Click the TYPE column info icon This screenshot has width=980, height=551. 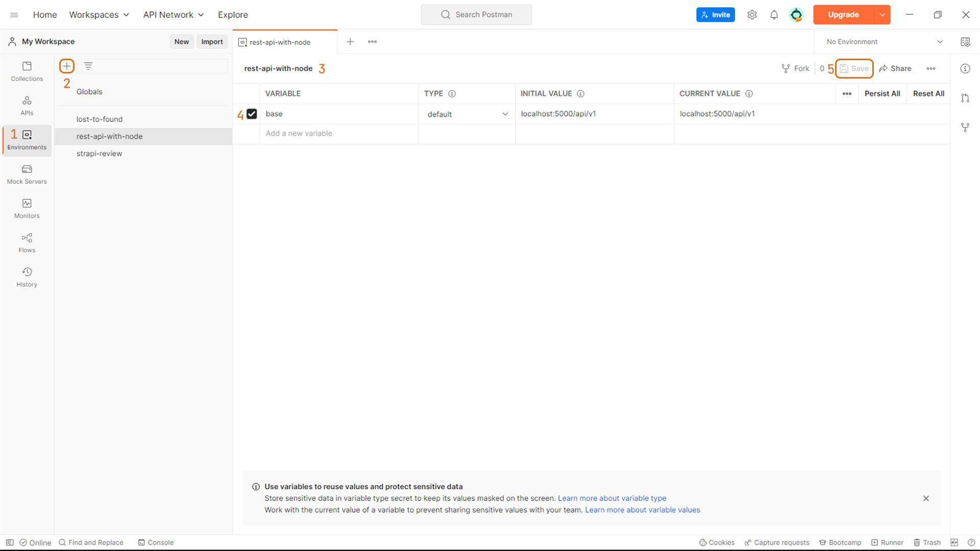[452, 94]
